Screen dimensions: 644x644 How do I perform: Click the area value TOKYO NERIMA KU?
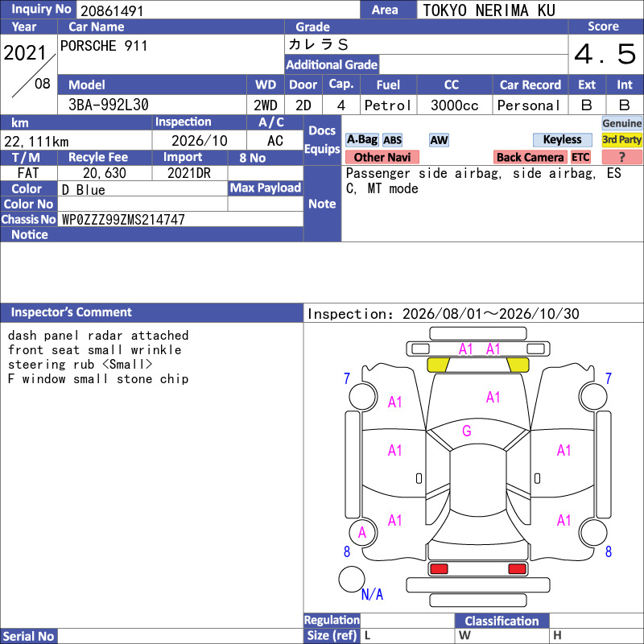click(x=489, y=10)
